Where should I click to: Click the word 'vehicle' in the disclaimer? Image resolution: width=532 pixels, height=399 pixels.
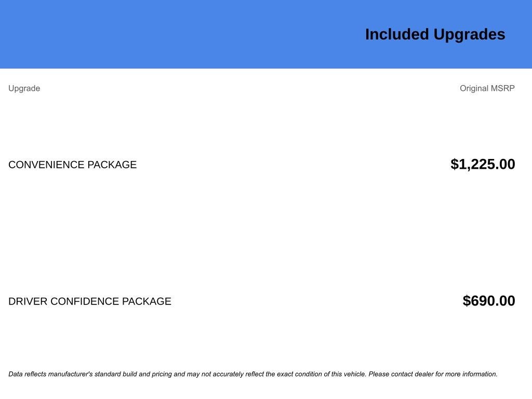(x=355, y=374)
